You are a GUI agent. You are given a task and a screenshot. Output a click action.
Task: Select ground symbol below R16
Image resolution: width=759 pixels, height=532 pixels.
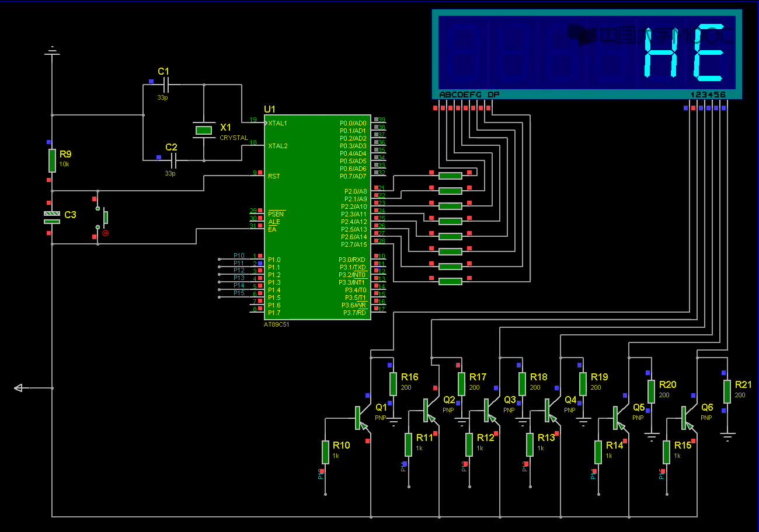(393, 421)
